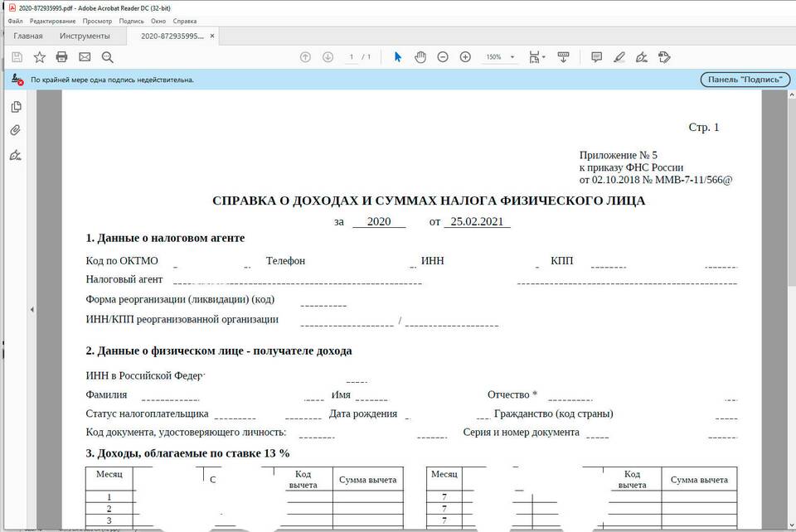The width and height of the screenshot is (796, 532).
Task: Open the search magnifier tool
Action: pyautogui.click(x=107, y=57)
